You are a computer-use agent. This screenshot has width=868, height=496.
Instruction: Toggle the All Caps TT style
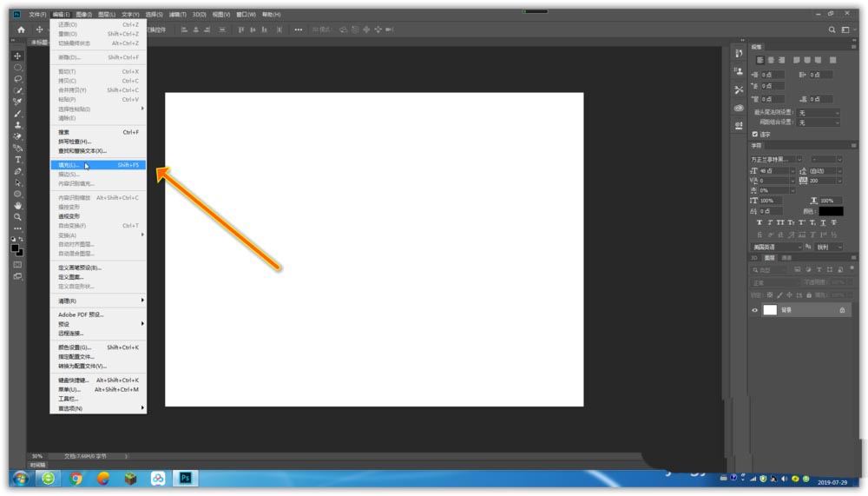[x=780, y=222]
